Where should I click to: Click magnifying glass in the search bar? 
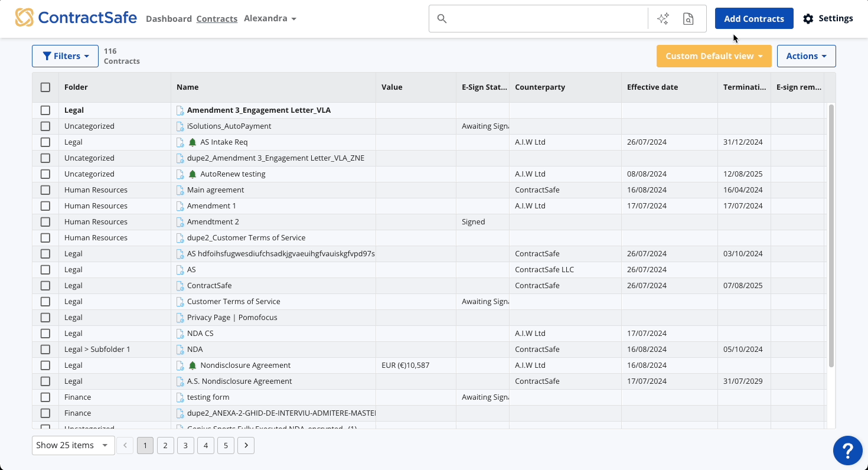[x=442, y=18]
